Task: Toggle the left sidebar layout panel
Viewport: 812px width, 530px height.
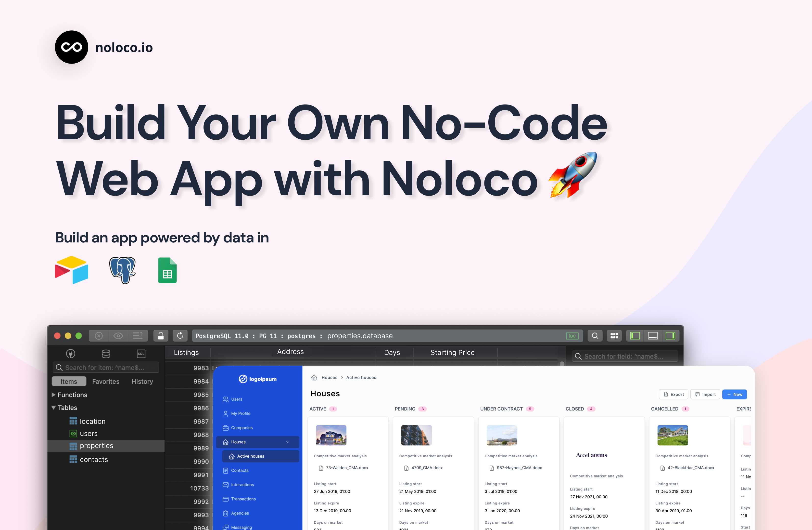Action: tap(635, 335)
